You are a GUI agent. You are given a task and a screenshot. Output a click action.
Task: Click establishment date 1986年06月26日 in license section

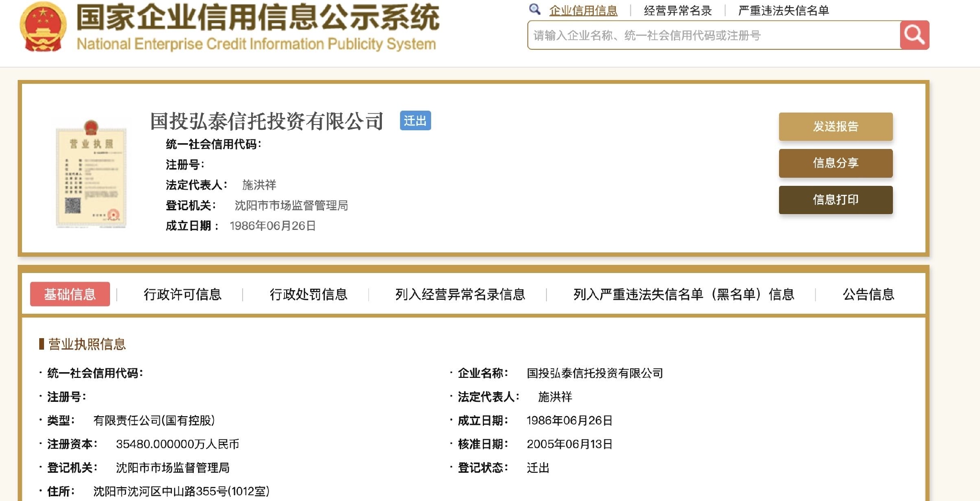(569, 421)
